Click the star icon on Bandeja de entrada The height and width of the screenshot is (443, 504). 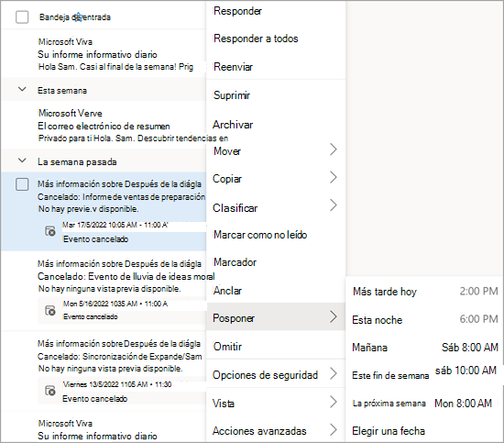point(78,17)
